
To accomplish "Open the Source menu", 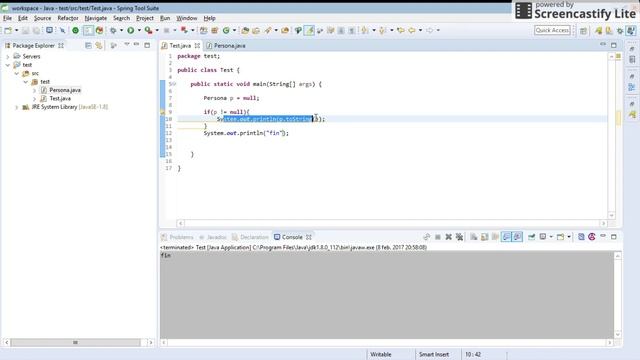I will point(42,18).
